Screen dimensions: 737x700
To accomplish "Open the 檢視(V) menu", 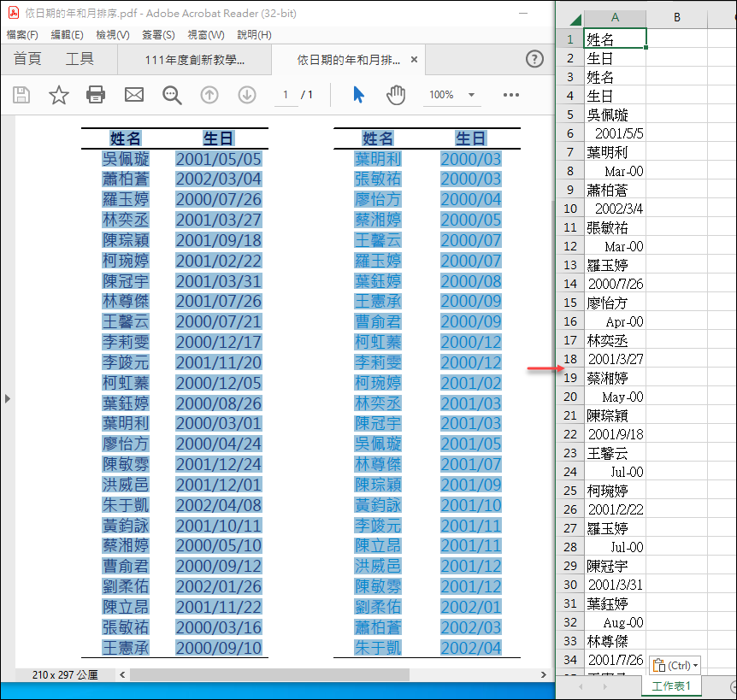I will point(112,35).
